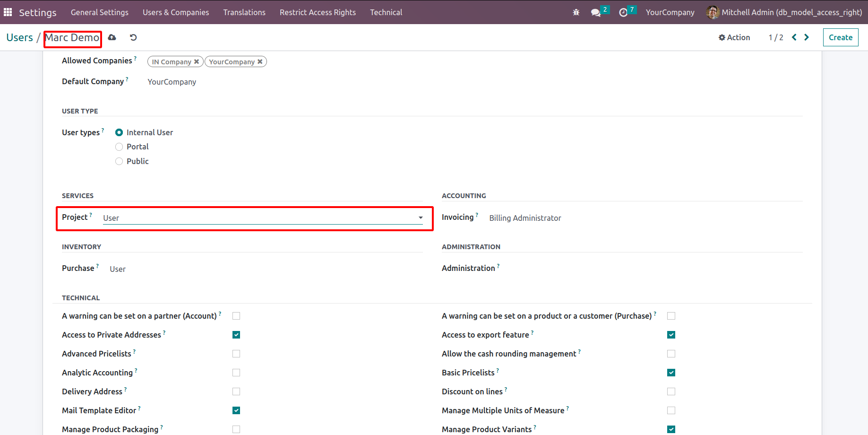The width and height of the screenshot is (868, 435).
Task: Uncheck Access to export feature
Action: pos(671,335)
